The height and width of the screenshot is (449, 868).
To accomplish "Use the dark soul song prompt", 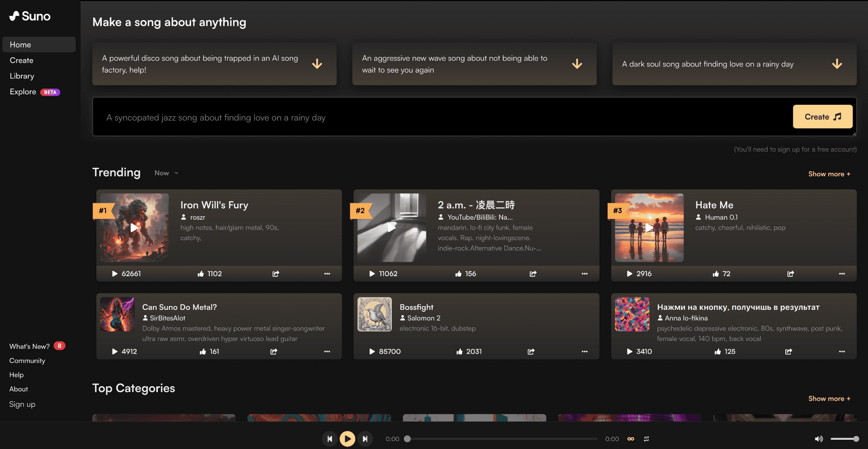I will [734, 64].
